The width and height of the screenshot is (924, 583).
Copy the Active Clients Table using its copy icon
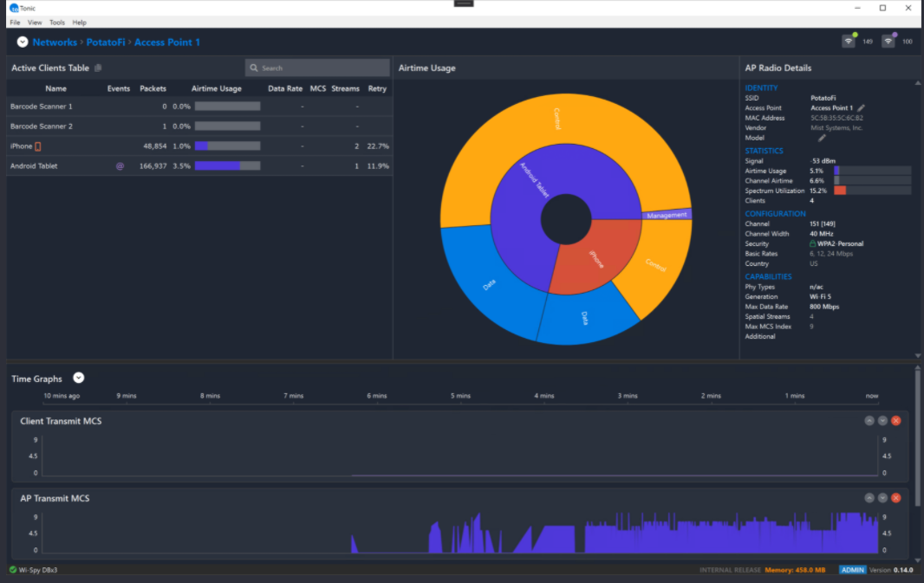tap(99, 68)
